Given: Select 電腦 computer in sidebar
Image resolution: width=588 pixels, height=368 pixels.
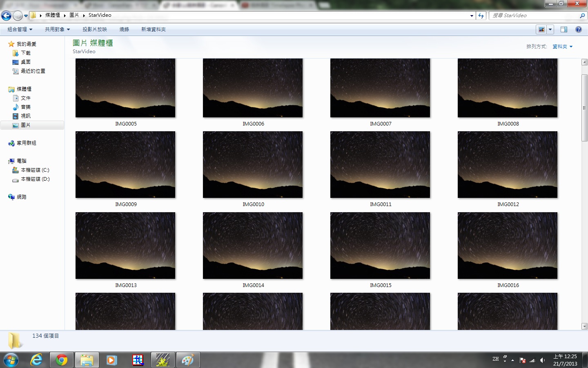Looking at the screenshot, I should [22, 161].
